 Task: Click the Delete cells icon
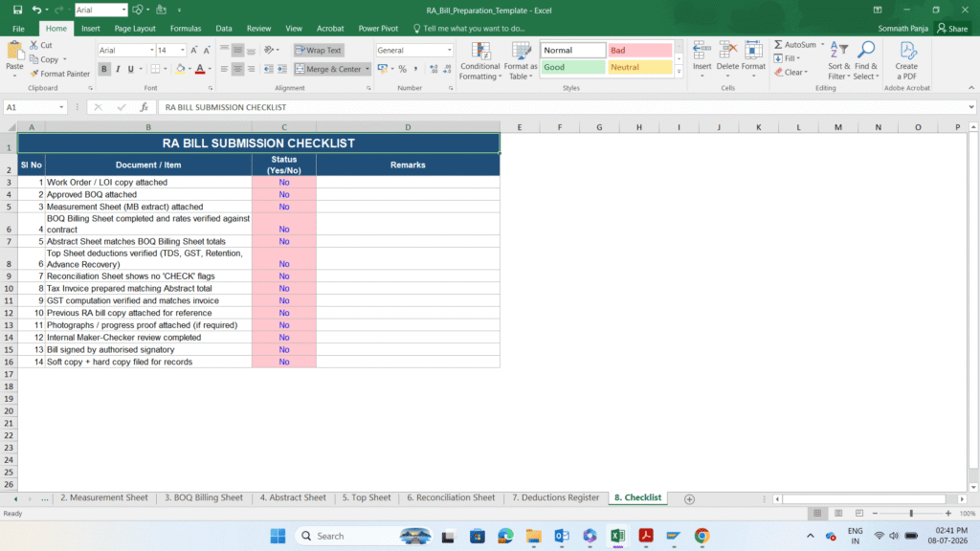click(x=727, y=51)
